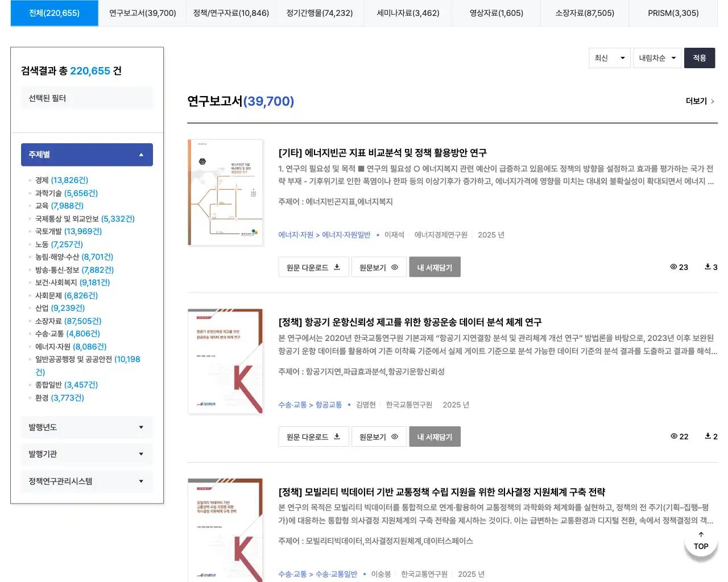Open the 내림차순 sort direction dropdown
This screenshot has height=582, width=728.
[657, 57]
